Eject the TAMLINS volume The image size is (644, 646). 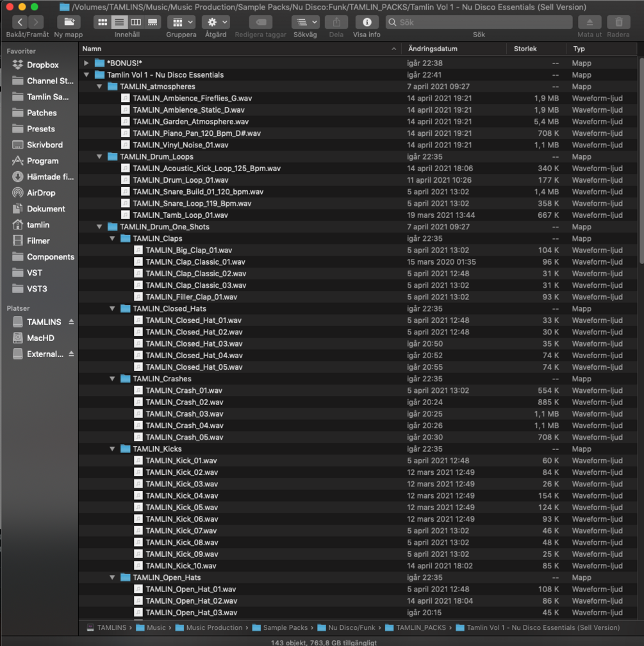click(x=71, y=321)
